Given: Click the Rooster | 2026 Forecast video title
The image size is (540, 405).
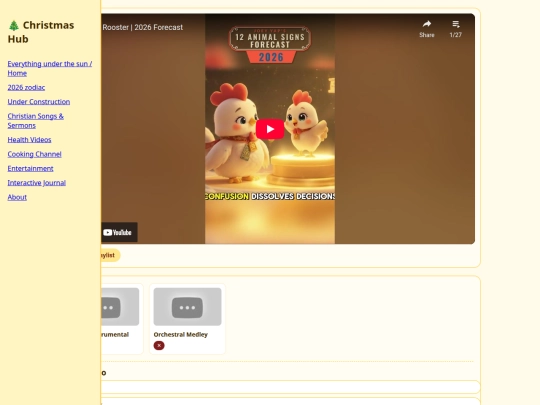Looking at the screenshot, I should pos(143,27).
